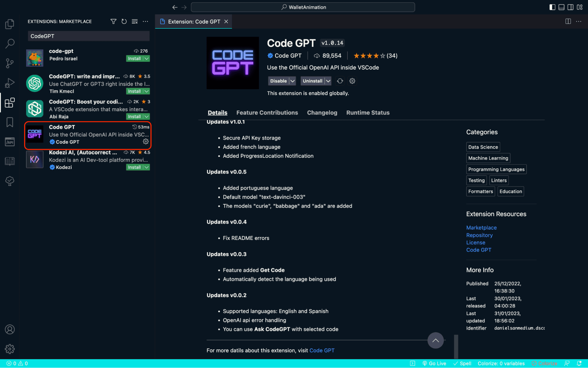Expand the Disable dropdown arrow

[x=292, y=81]
